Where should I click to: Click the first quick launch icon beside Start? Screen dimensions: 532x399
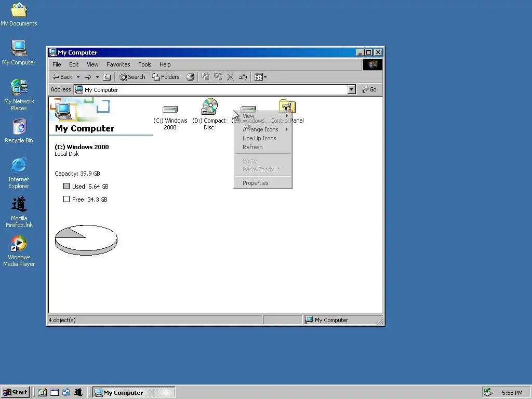click(43, 392)
